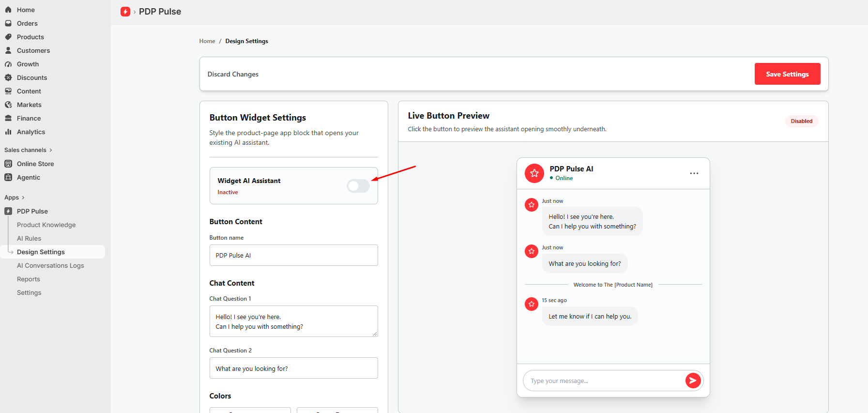Viewport: 868px width, 413px height.
Task: Click the red PDP Pulse logo in header
Action: pos(125,12)
